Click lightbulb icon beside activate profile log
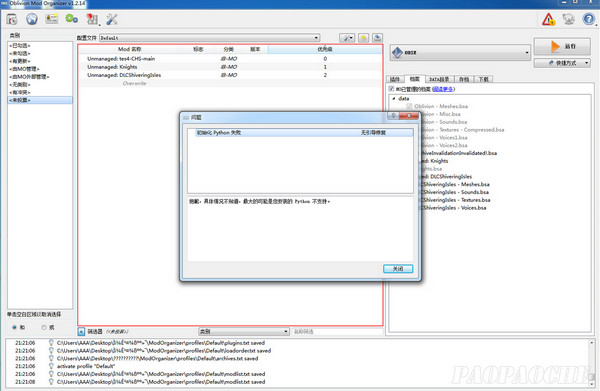 pos(51,366)
